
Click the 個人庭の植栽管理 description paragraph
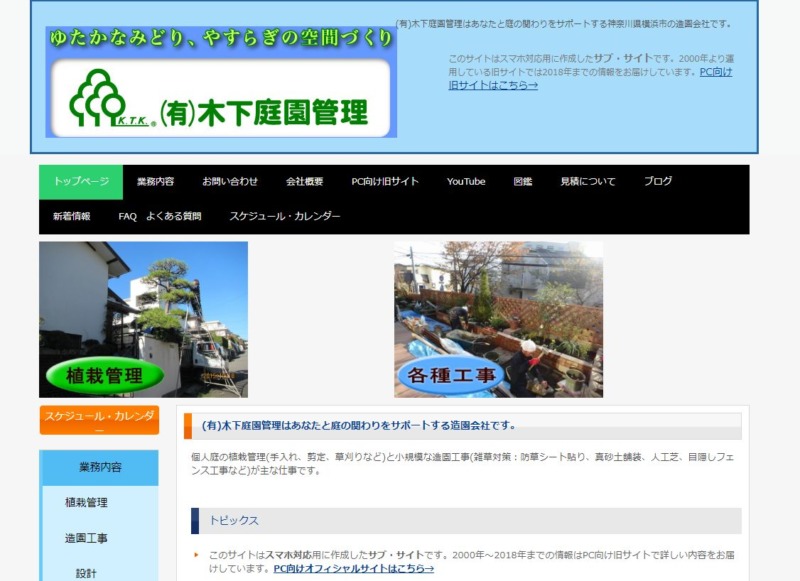462,464
